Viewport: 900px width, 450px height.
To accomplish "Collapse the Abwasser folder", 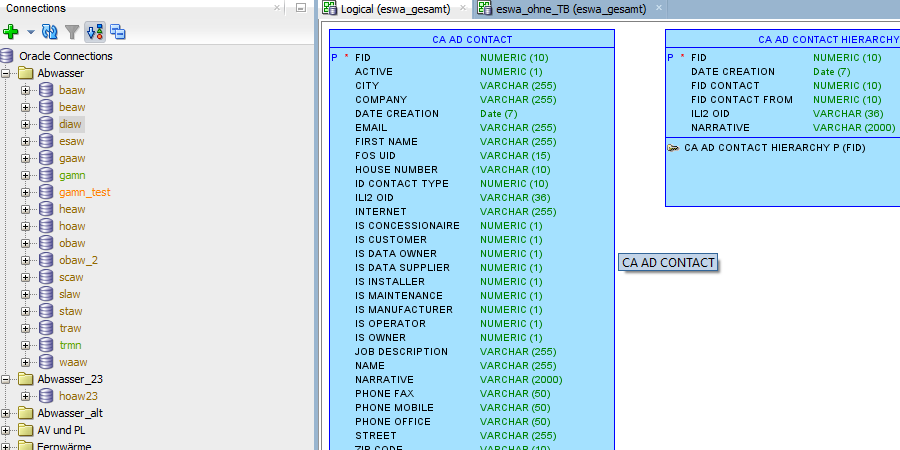I will [x=7, y=73].
